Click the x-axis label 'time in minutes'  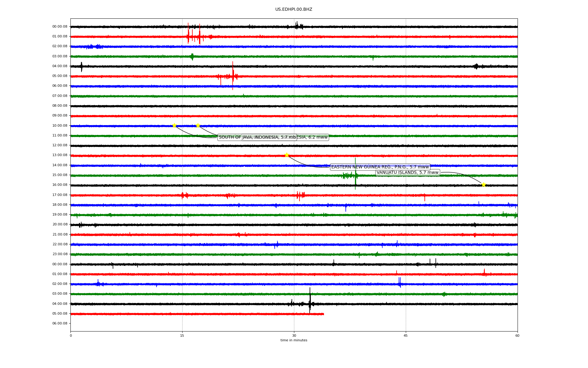(294, 340)
